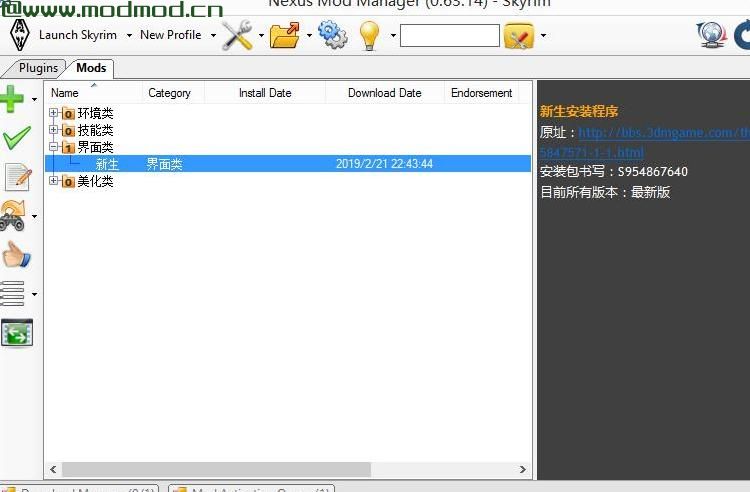
Task: Select the 界面类 folder row
Action: coord(95,147)
